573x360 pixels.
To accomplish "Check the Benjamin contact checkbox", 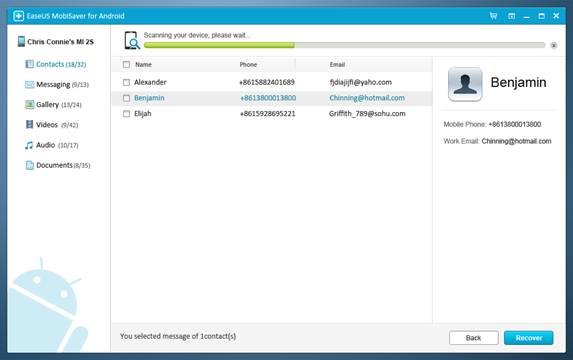I will click(126, 98).
